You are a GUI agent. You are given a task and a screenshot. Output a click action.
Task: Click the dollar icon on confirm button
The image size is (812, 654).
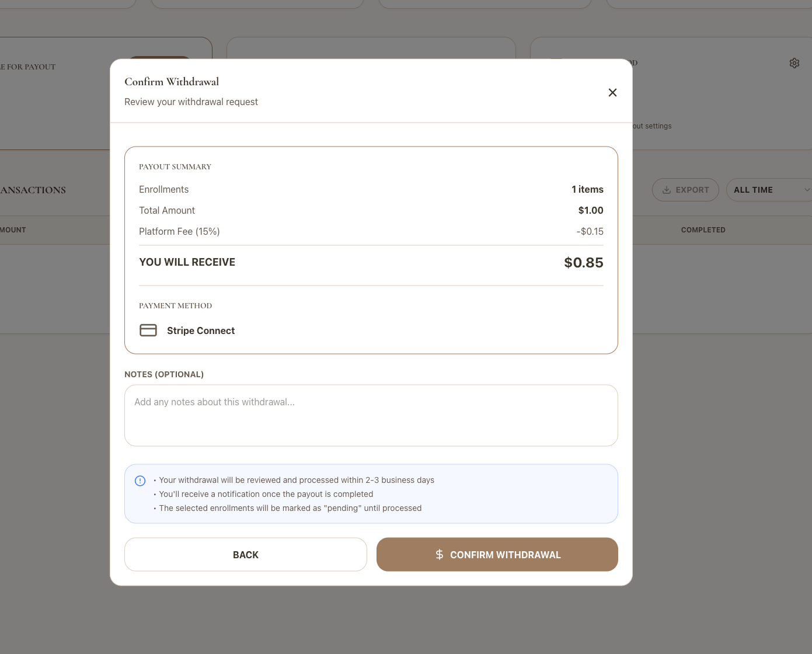coord(440,555)
